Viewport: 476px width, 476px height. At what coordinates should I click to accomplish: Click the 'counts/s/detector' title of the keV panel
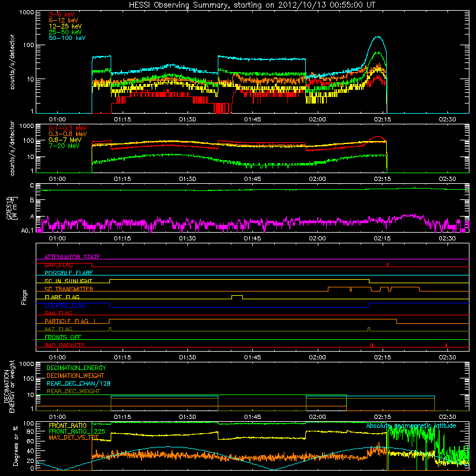(12, 62)
